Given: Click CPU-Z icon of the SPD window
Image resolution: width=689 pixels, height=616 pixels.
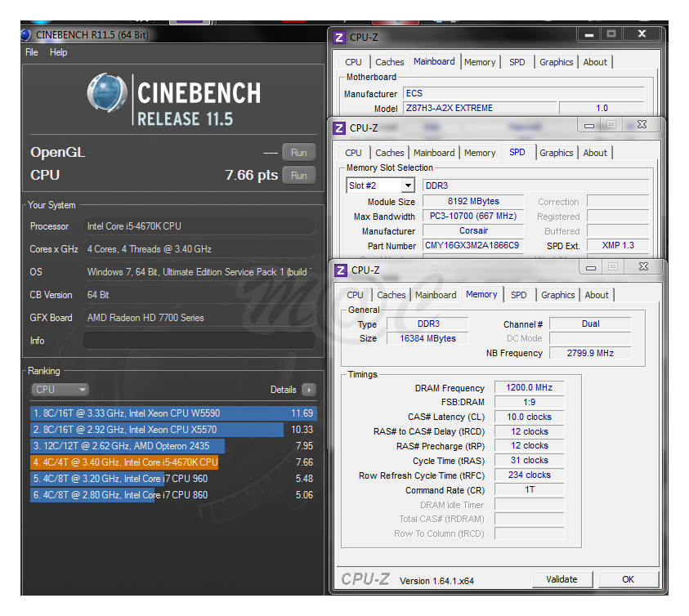Looking at the screenshot, I should point(338,128).
